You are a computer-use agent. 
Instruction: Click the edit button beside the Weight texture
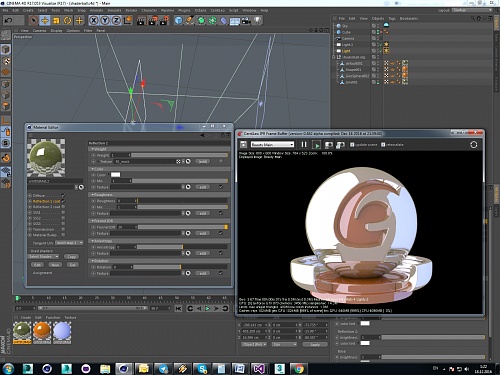point(202,161)
